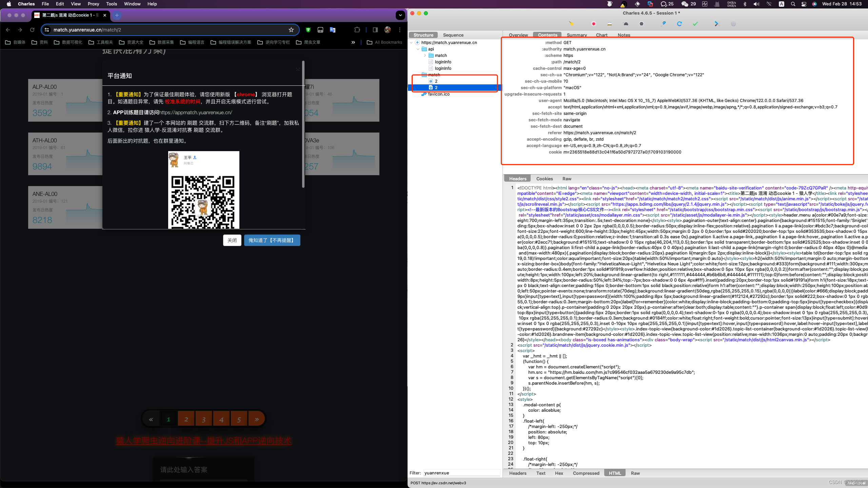The image size is (868, 488).
Task: Click the blue Repeat request icon
Action: pos(679,24)
